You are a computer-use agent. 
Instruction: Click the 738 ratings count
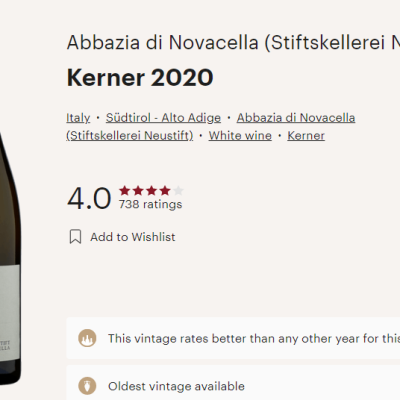tap(151, 204)
